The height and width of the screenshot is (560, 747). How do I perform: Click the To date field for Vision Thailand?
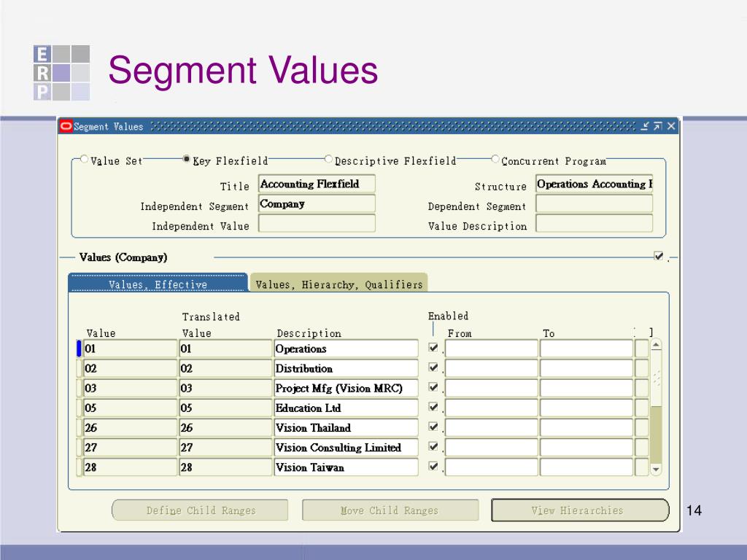click(587, 427)
